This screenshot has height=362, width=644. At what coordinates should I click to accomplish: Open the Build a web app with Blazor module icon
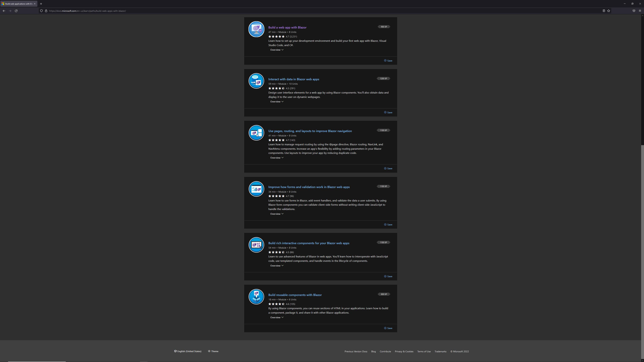256,29
